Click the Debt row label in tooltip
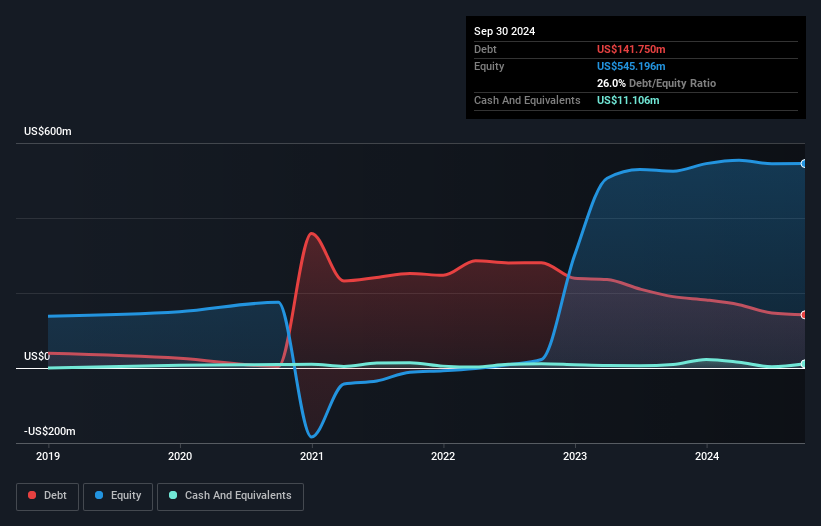821x526 pixels. pos(485,49)
